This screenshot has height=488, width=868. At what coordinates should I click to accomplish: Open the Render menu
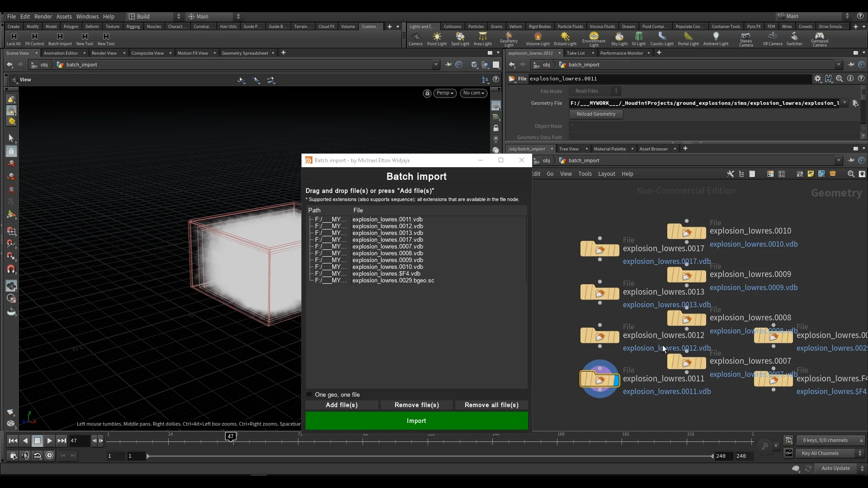(43, 16)
